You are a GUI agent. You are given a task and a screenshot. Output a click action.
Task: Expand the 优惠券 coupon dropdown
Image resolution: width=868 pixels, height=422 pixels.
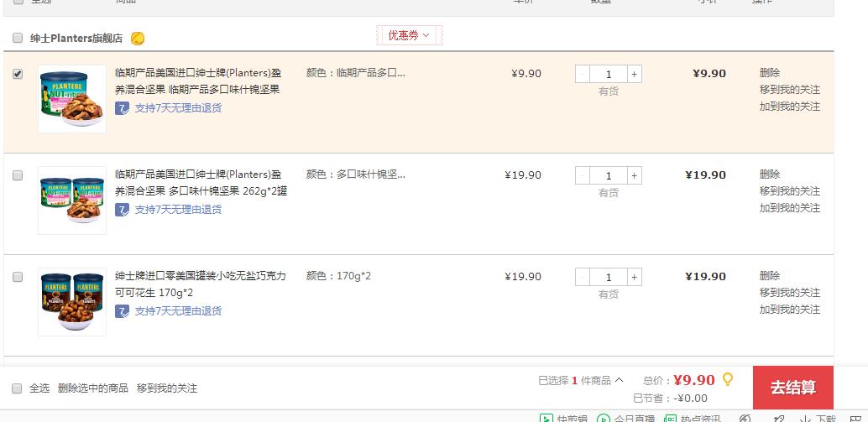pos(409,35)
